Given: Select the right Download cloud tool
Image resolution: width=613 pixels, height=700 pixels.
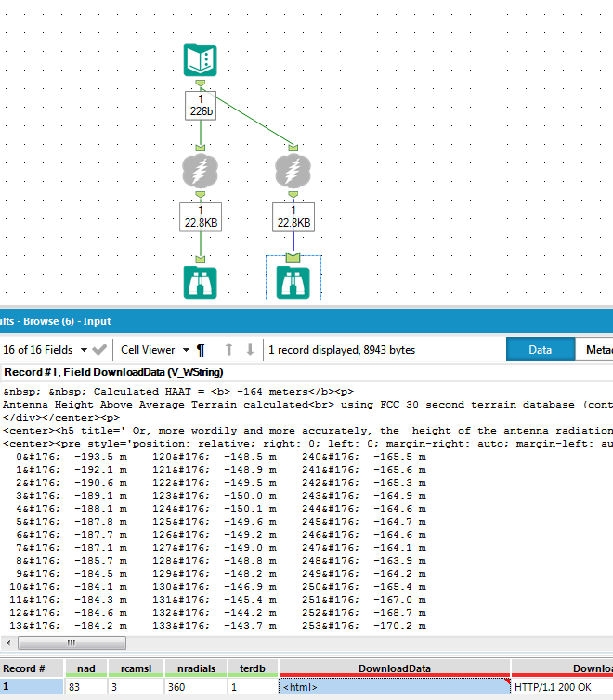Looking at the screenshot, I should [293, 171].
